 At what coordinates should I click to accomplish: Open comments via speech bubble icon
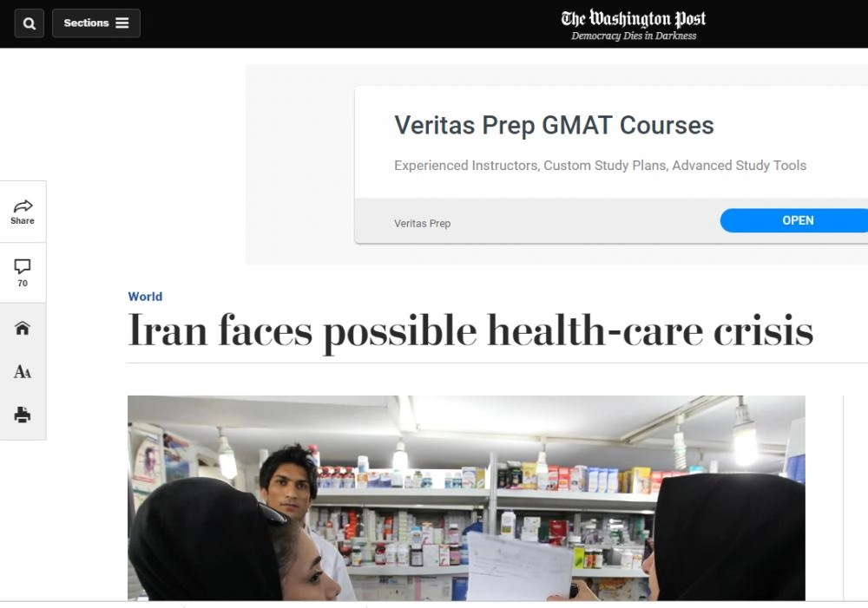(23, 266)
